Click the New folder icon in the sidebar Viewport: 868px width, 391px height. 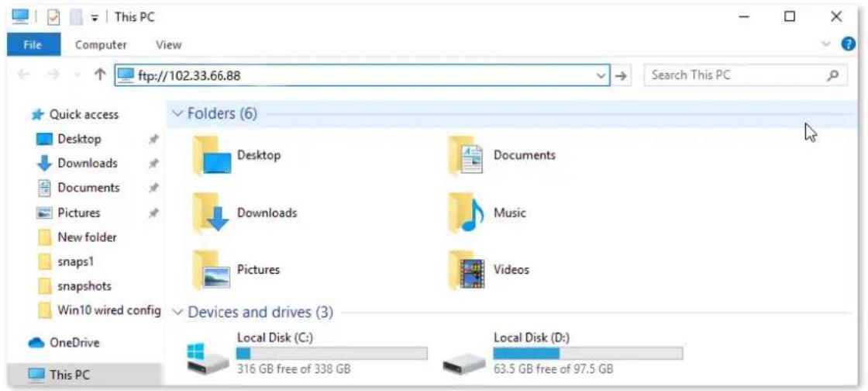coord(45,237)
